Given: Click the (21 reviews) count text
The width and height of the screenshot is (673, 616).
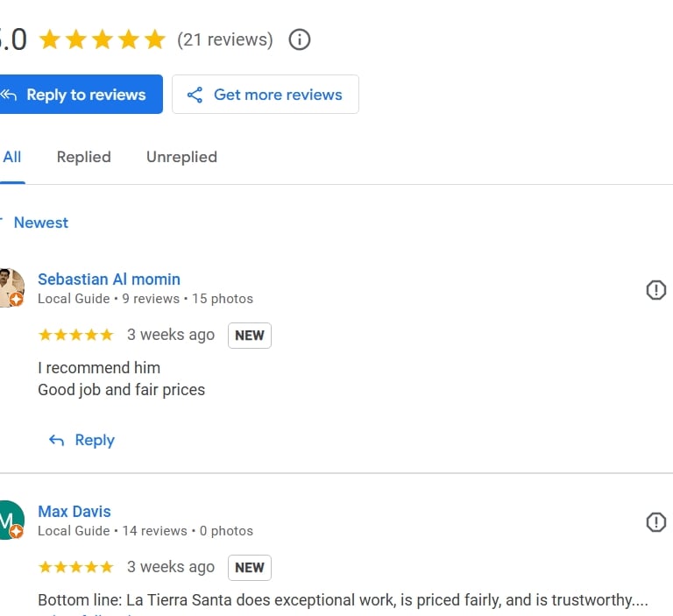Looking at the screenshot, I should point(224,39).
